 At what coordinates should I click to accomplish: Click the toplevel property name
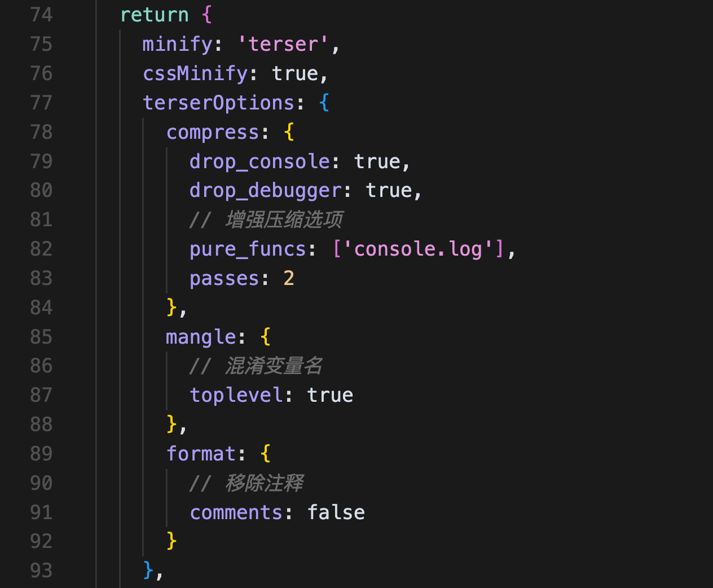236,395
